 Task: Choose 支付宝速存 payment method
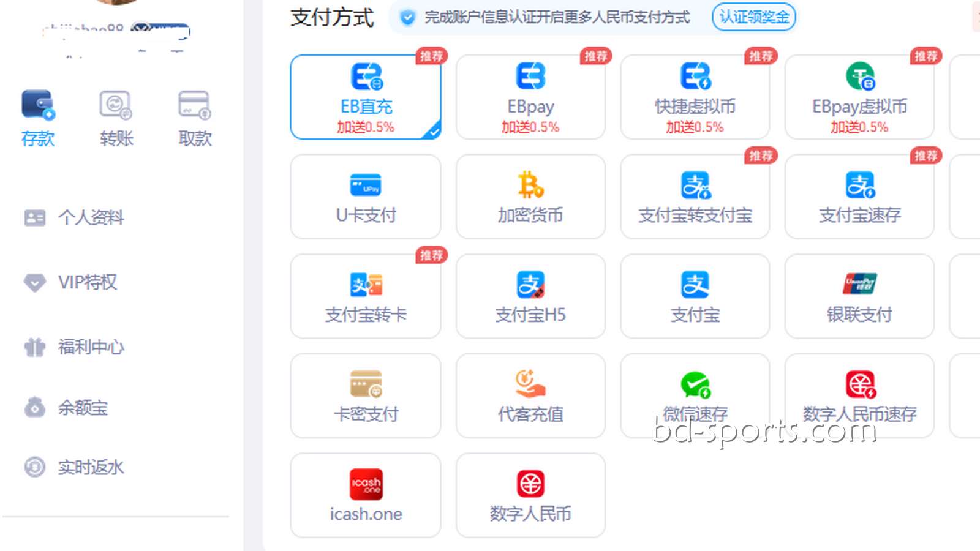coord(859,197)
